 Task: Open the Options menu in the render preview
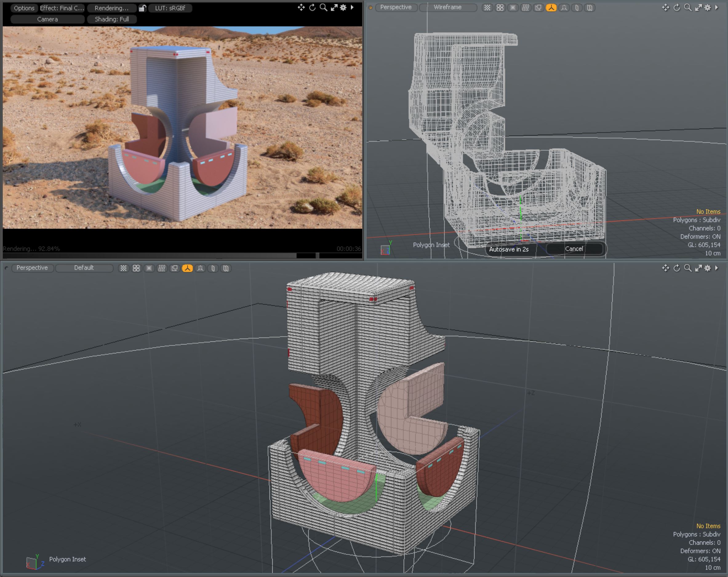coord(24,8)
